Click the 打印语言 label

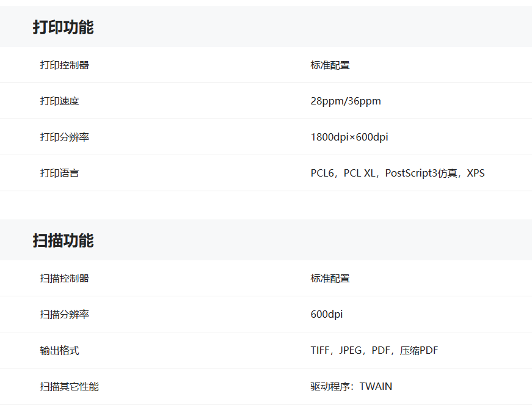59,173
